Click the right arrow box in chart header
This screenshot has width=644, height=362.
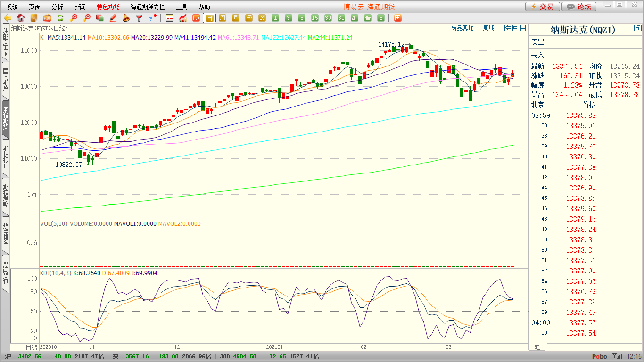516,28
